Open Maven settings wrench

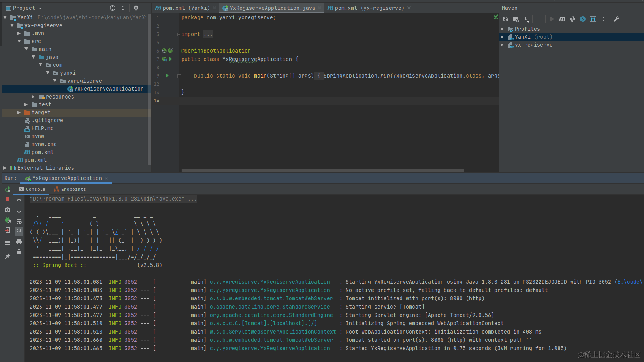click(x=616, y=19)
